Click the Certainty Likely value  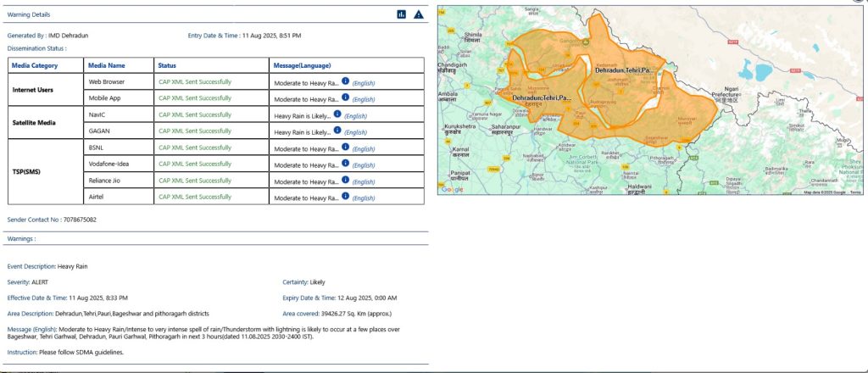coord(317,282)
